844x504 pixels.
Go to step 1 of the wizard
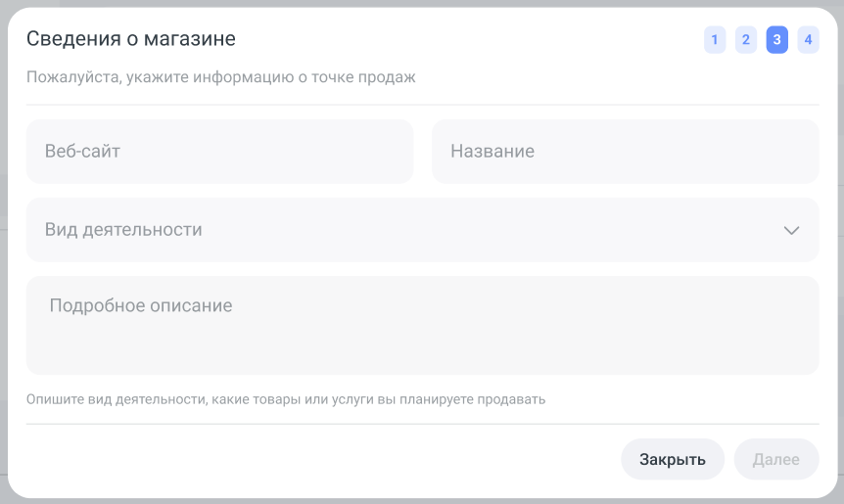[x=715, y=40]
